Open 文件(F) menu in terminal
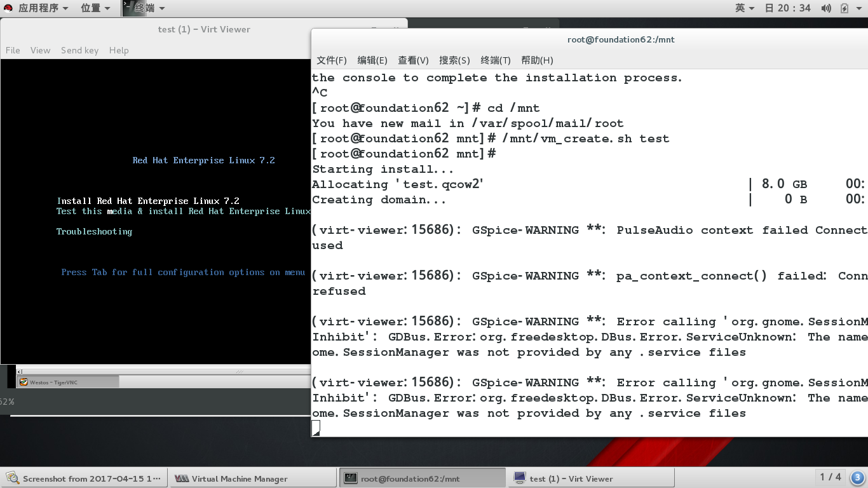868x488 pixels. tap(331, 60)
